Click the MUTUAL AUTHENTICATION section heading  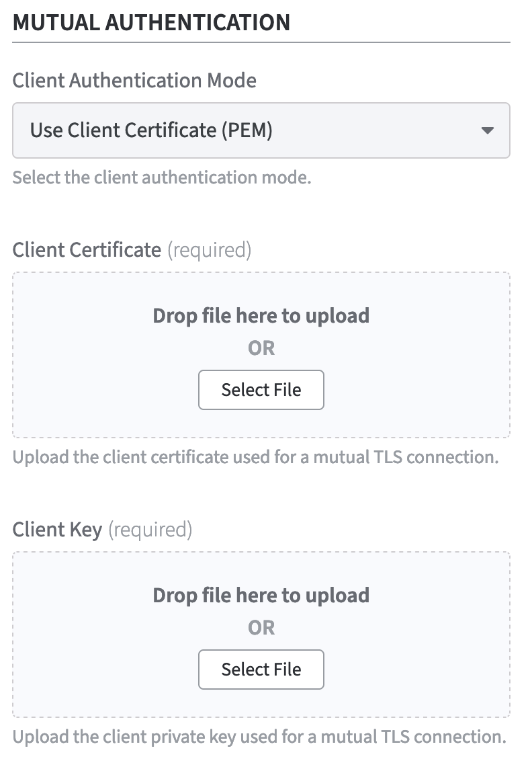pyautogui.click(x=151, y=22)
